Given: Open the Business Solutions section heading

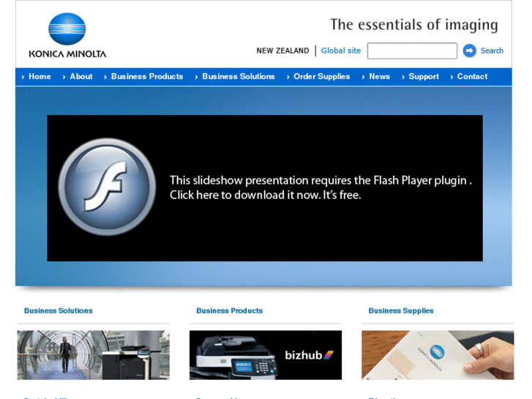Looking at the screenshot, I should coord(59,310).
